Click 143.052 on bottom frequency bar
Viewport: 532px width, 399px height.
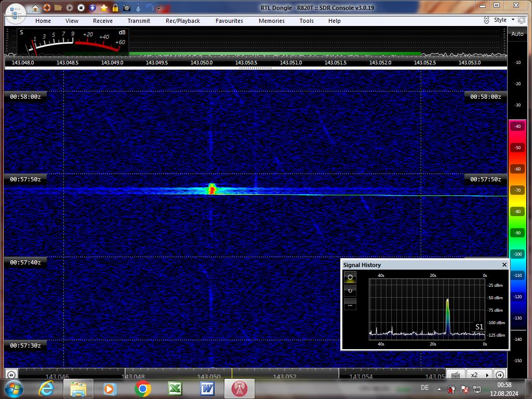(x=285, y=376)
